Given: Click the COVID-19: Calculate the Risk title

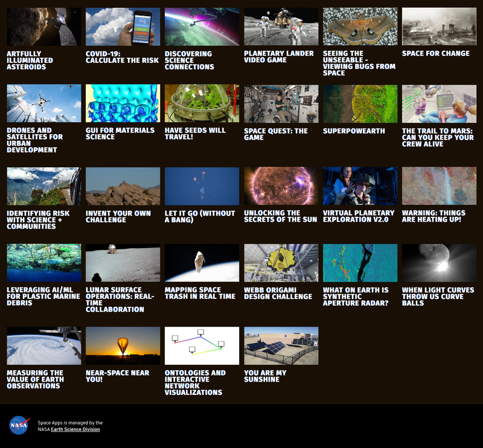Looking at the screenshot, I should point(122,57).
